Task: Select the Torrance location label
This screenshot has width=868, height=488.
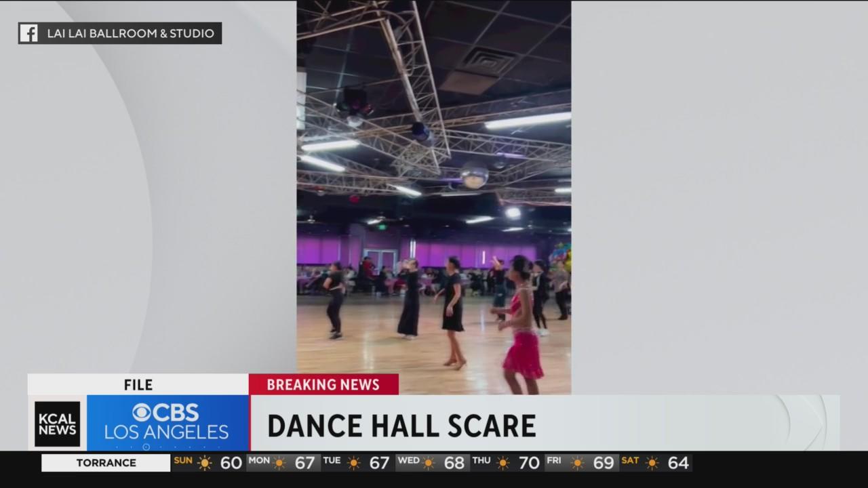Action: pos(106,463)
